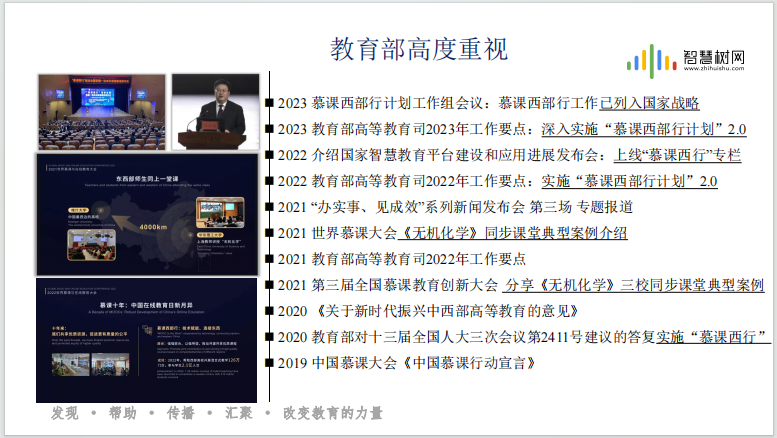
Task: Select the 2021 "办实事、见成效" news line
Action: coord(455,207)
